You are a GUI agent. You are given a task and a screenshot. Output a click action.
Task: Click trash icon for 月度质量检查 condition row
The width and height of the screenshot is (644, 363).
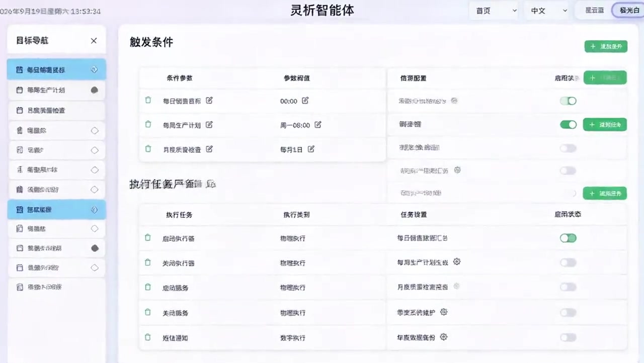(148, 148)
